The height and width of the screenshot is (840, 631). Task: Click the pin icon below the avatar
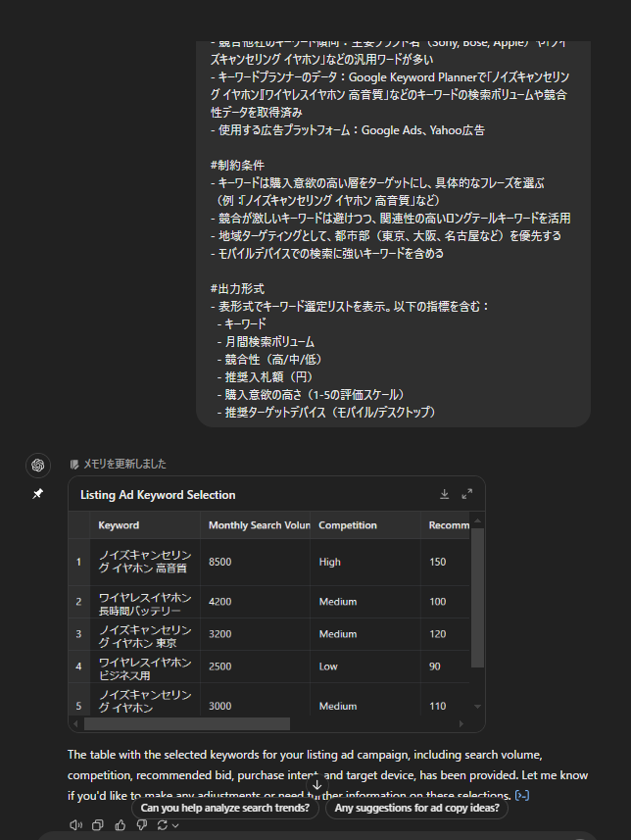[37, 494]
